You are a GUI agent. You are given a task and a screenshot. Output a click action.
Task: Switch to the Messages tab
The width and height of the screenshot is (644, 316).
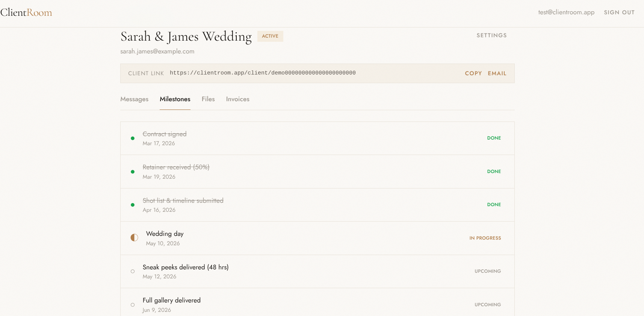(x=134, y=99)
